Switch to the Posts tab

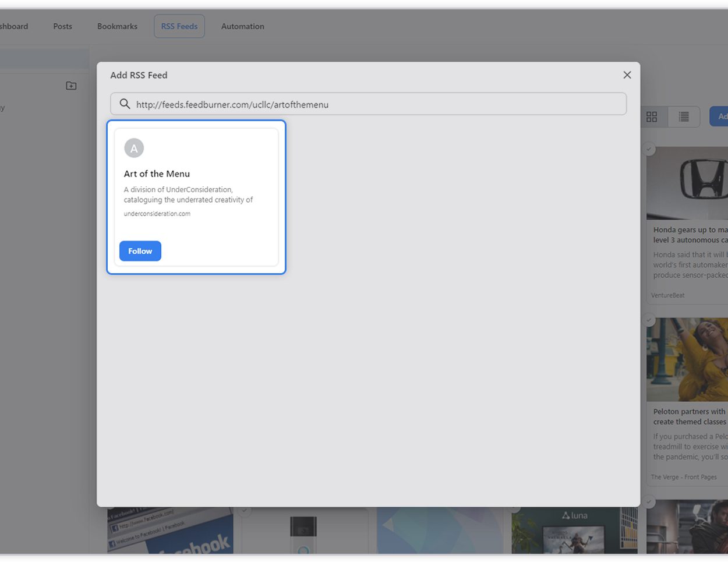(x=62, y=26)
